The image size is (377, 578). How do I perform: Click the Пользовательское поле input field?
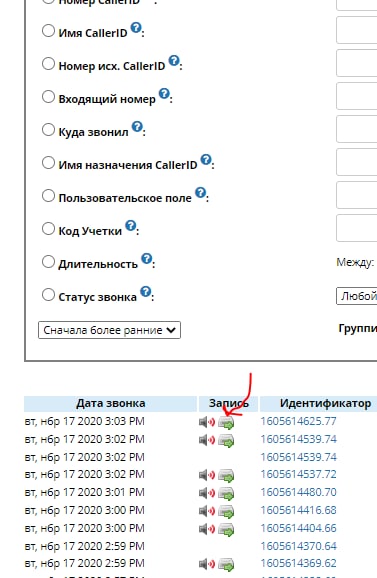click(357, 195)
